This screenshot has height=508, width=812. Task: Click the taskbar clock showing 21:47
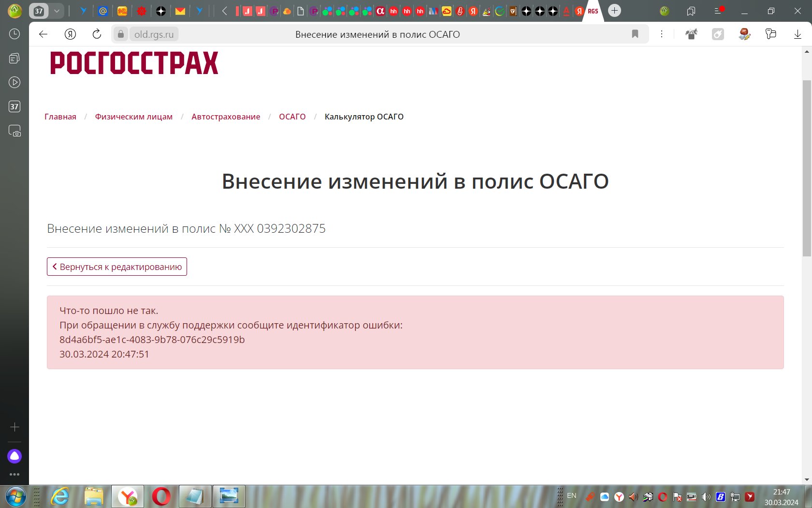(782, 497)
